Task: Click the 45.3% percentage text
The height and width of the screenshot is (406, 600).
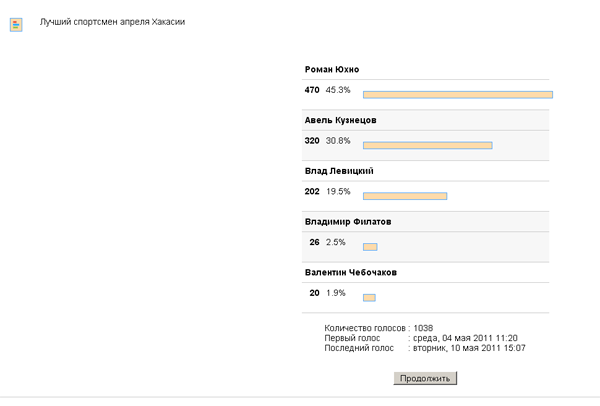Action: coord(338,90)
